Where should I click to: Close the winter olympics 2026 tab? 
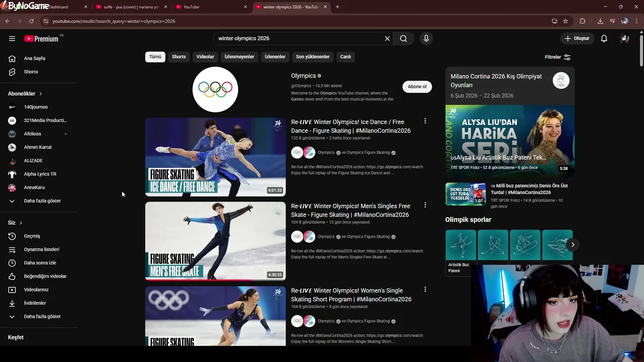tap(326, 7)
